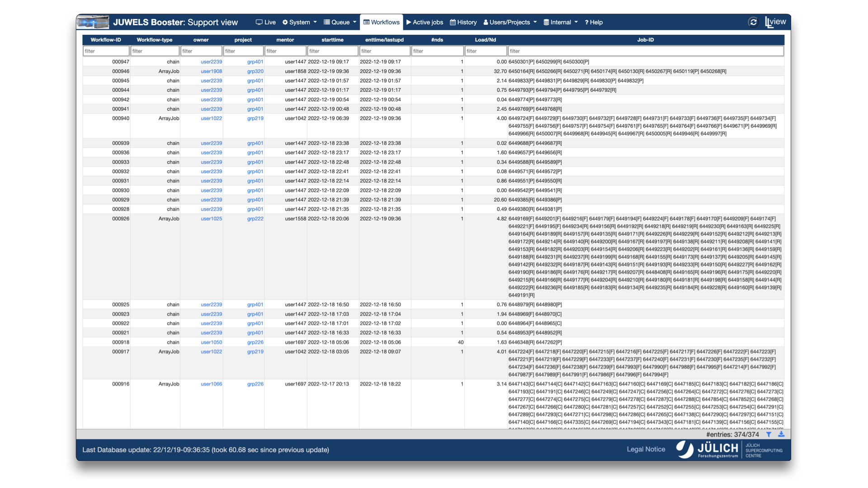
Task: Click the JUWELS system thumbnail image
Action: [93, 22]
